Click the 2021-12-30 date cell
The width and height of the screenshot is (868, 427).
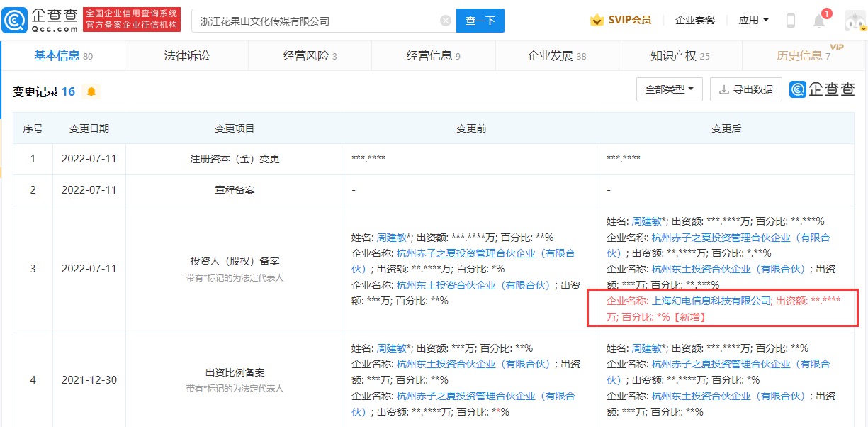pyautogui.click(x=89, y=380)
